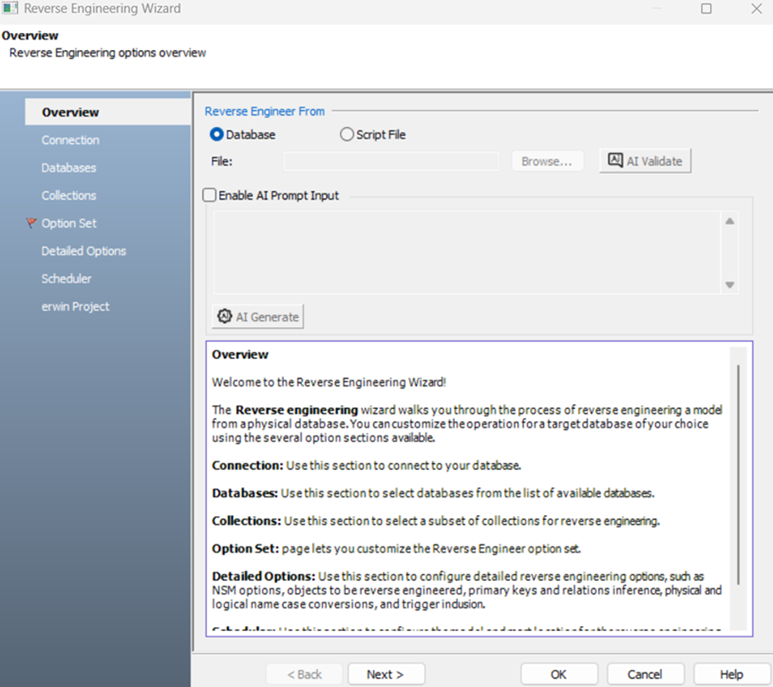Screen dimensions: 773x687
Task: Open the Connection section in sidebar
Action: point(70,140)
